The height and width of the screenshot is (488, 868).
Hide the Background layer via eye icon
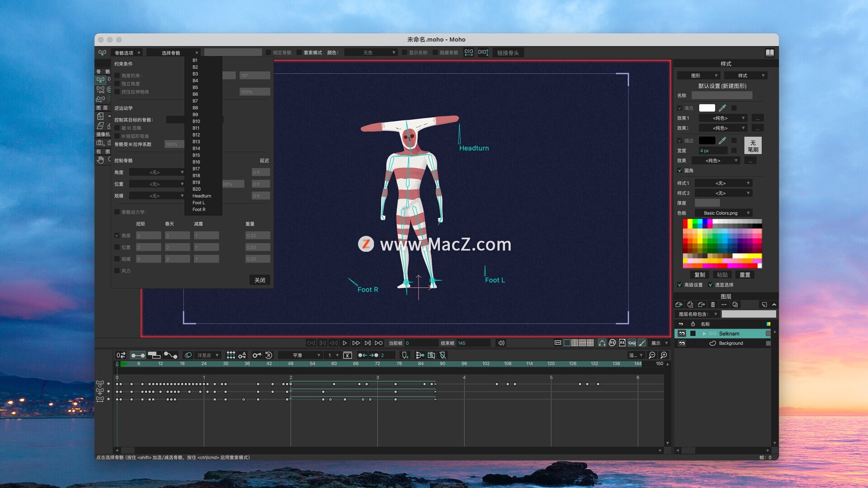pyautogui.click(x=682, y=343)
